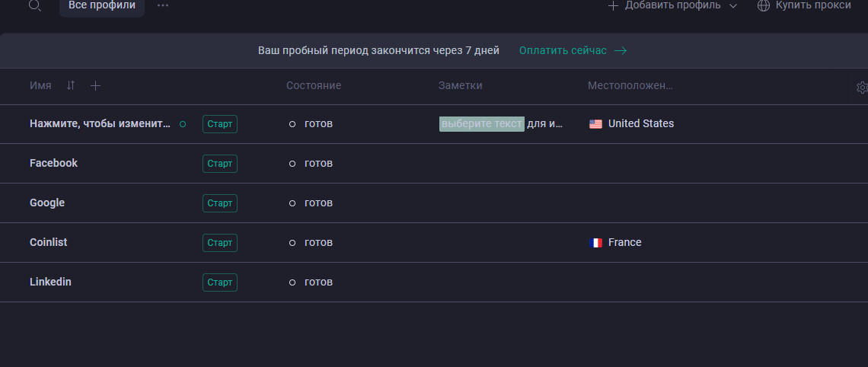
Task: Click the globe icon for Купить прокси
Action: pyautogui.click(x=763, y=5)
